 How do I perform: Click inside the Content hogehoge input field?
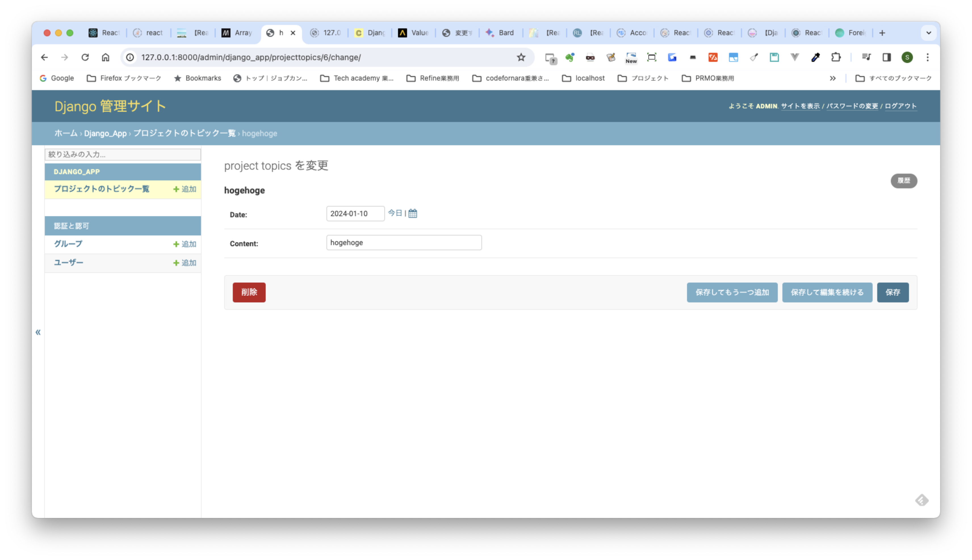[x=403, y=242]
